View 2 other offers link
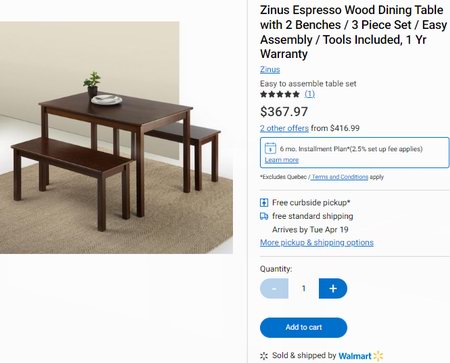This screenshot has width=450, height=363. coord(284,128)
